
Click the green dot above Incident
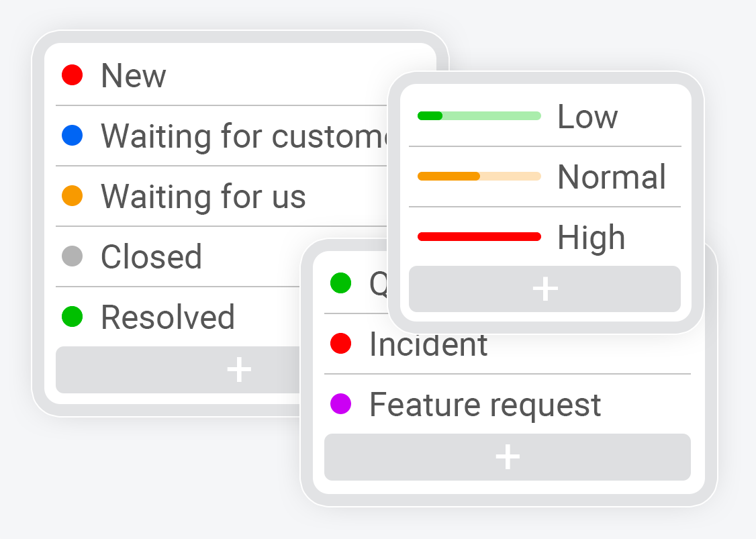pyautogui.click(x=341, y=283)
